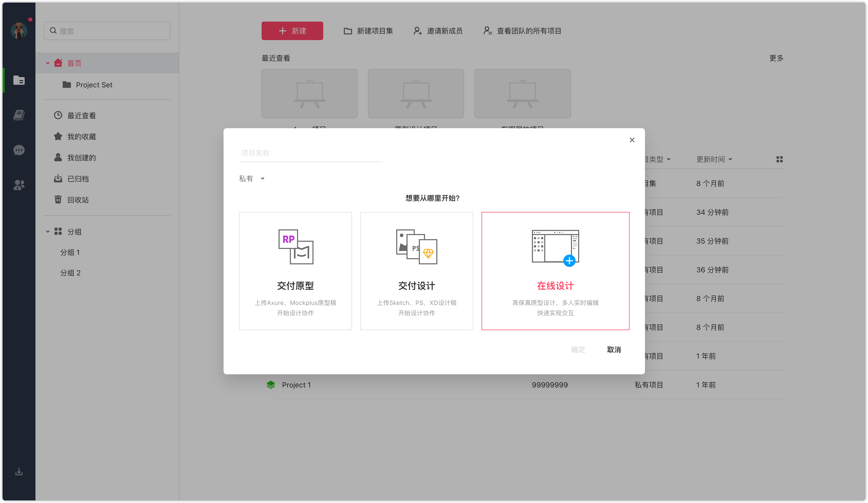Viewport: 868px width, 503px height.
Task: Click the user avatar at top left
Action: (x=19, y=31)
